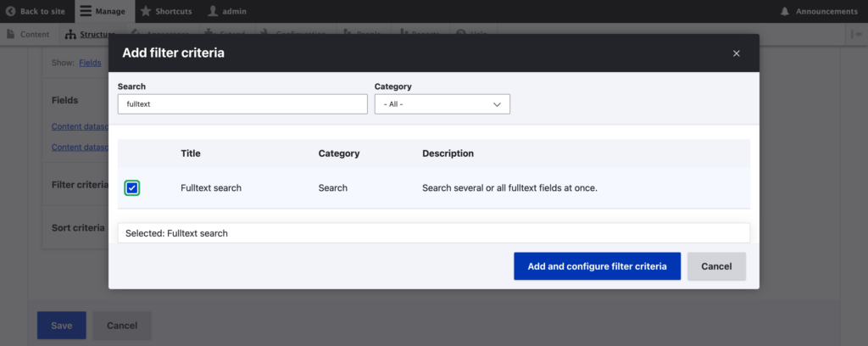Toggle the Manage hamburger menu icon

click(x=86, y=11)
